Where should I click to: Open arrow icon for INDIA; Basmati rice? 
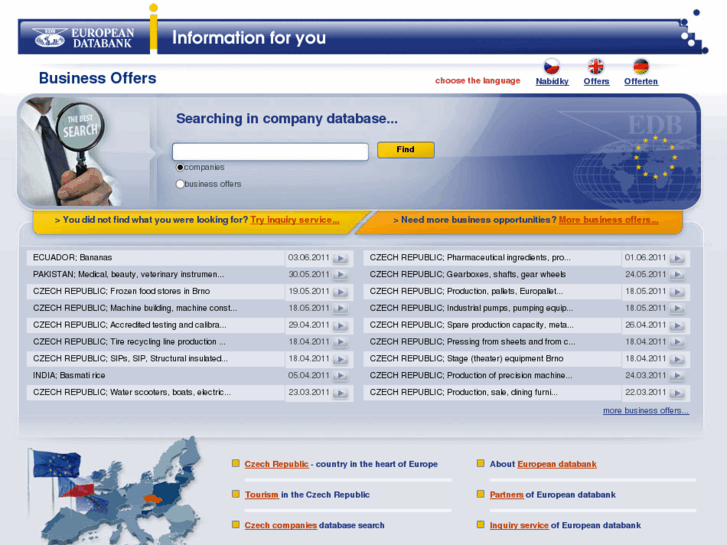(341, 376)
